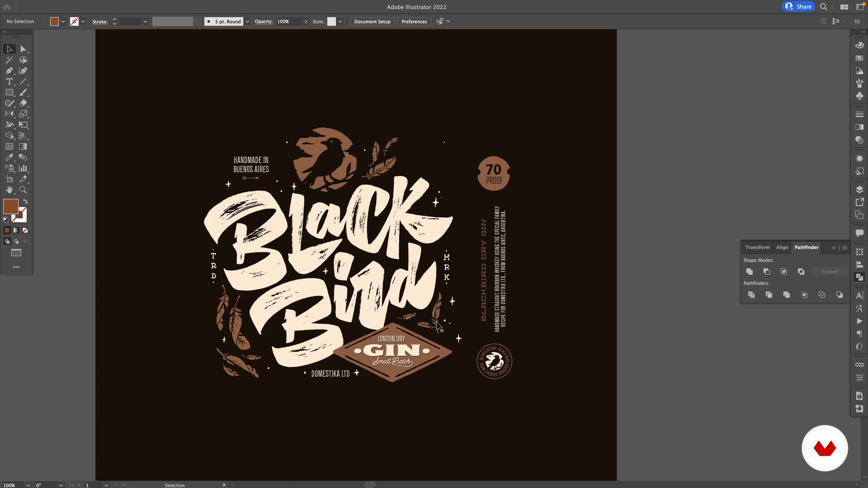Expand the Opacity slider arrow
The image size is (868, 488).
[x=306, y=21]
